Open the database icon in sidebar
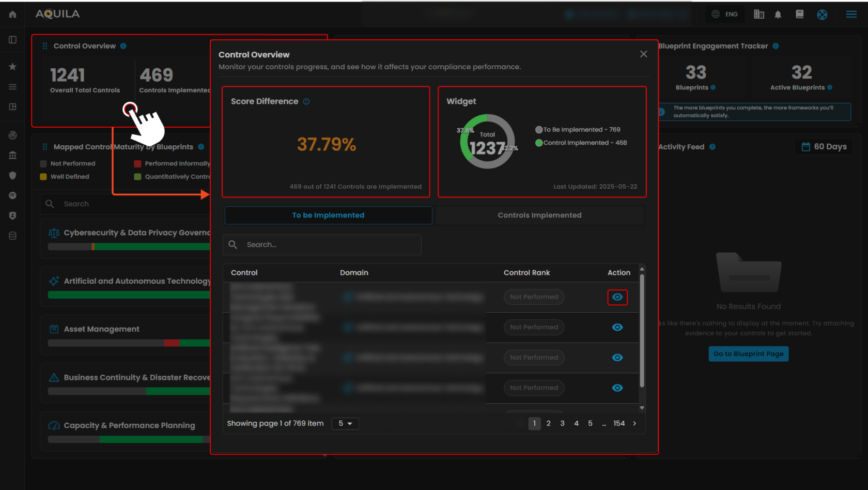The image size is (868, 490). pyautogui.click(x=12, y=236)
